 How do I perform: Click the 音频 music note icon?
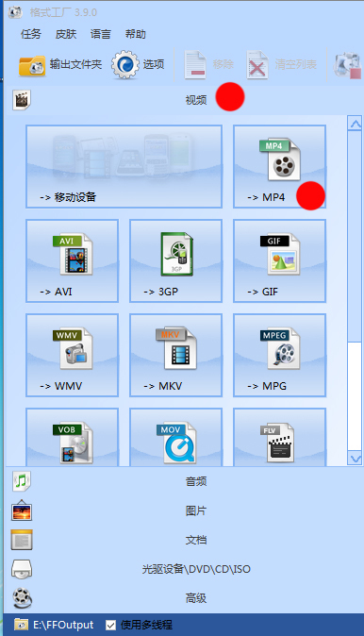pyautogui.click(x=22, y=481)
